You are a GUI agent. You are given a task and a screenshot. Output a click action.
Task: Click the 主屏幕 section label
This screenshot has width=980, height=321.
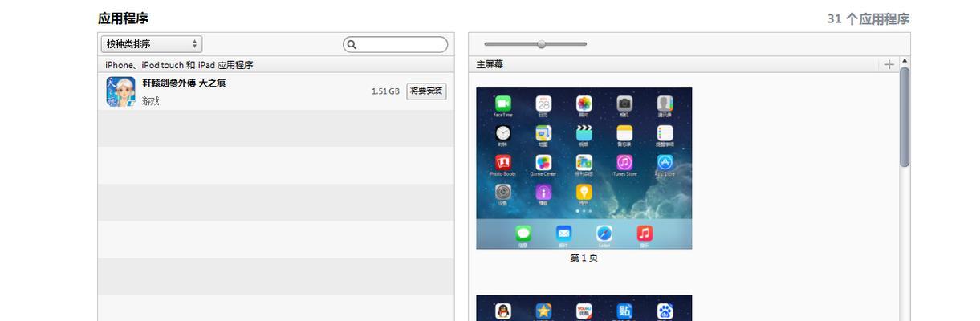(490, 64)
